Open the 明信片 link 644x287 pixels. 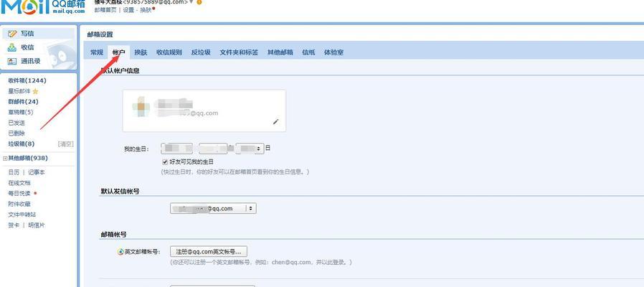click(x=37, y=225)
